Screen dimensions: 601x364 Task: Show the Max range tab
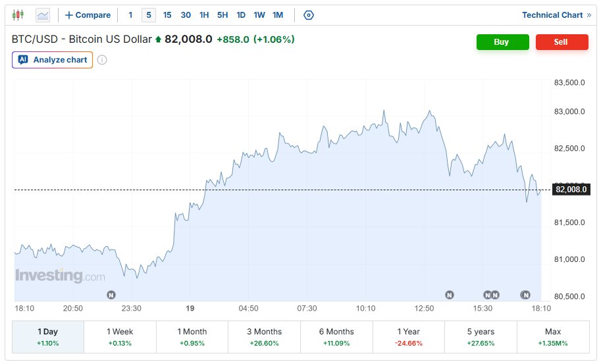point(553,337)
